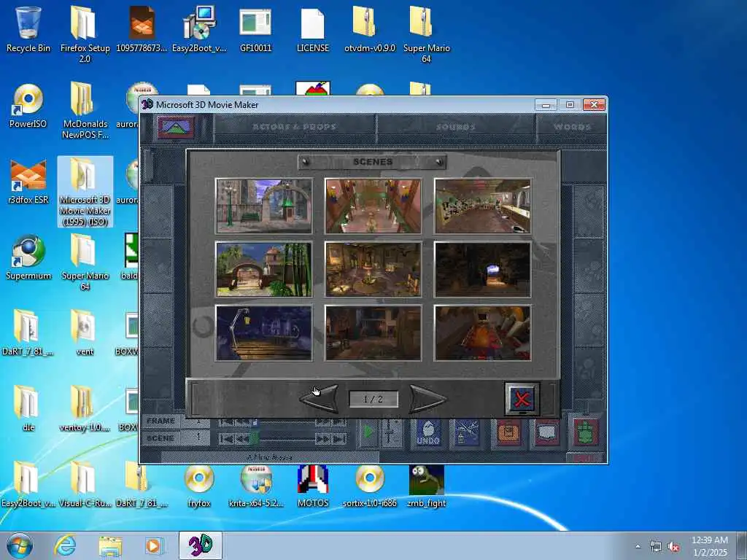Open the cut and paste editing tools
The height and width of the screenshot is (560, 747).
466,433
